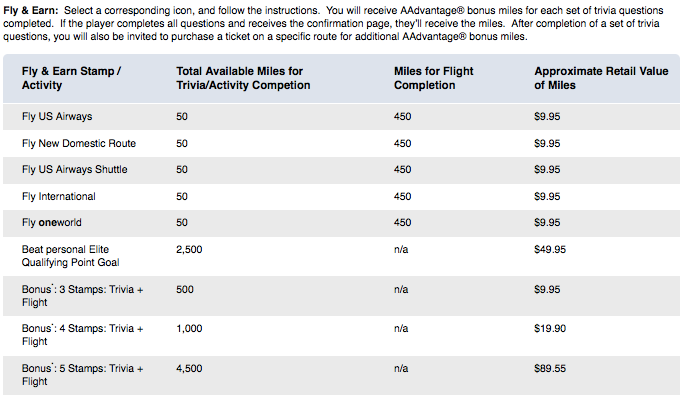Click the 1,000 miles value

click(x=189, y=329)
